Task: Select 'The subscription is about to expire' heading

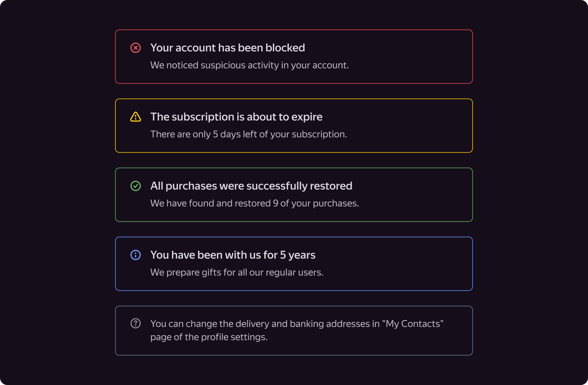Action: point(236,117)
